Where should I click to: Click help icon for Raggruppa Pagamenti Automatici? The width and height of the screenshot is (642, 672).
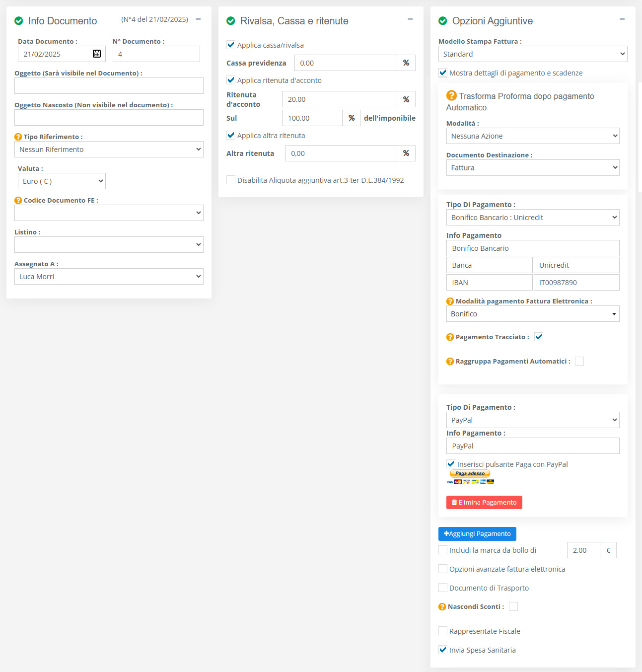coord(450,362)
